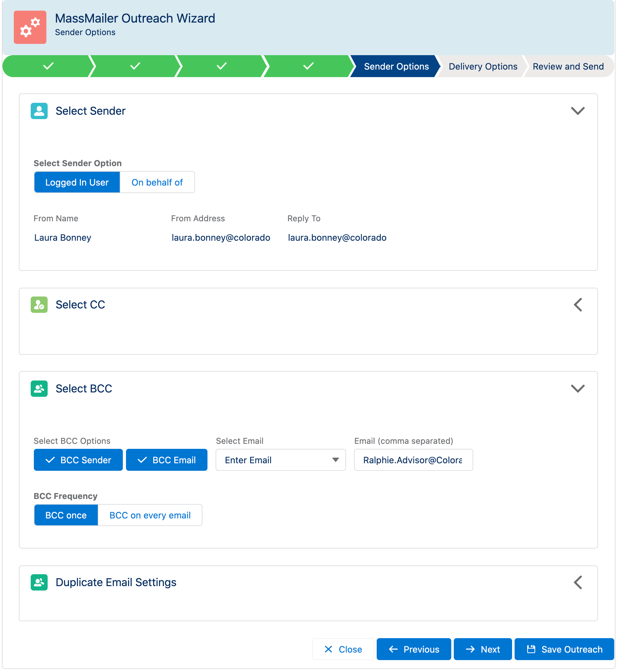Viewport: 618px width, 672px height.
Task: Expand the Duplicate Email Settings section
Action: [578, 583]
